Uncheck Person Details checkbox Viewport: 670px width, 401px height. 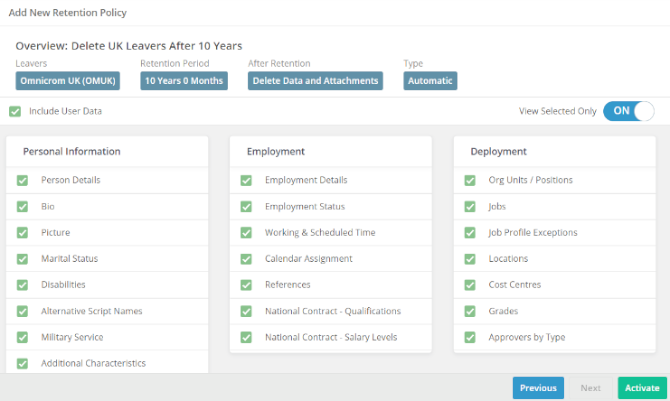(22, 181)
